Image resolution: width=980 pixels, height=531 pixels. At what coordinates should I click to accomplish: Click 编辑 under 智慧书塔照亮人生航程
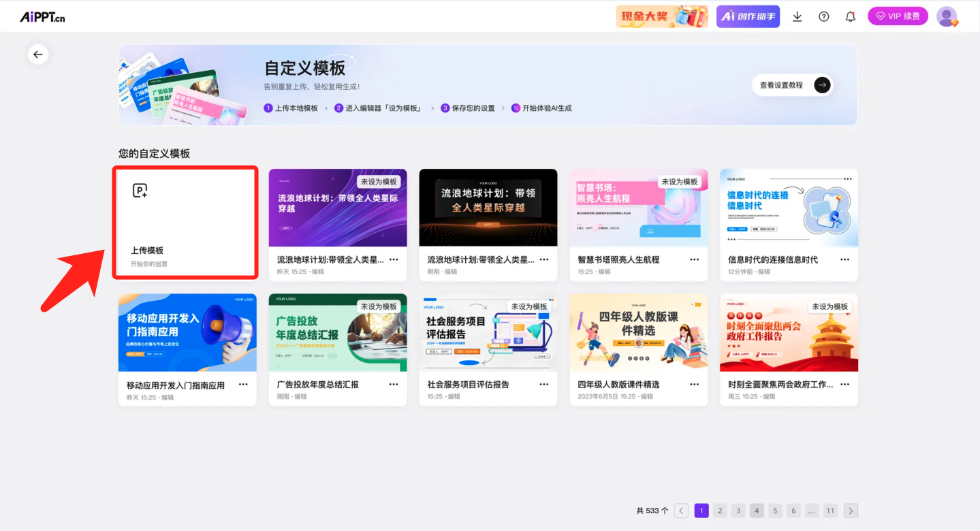[603, 272]
